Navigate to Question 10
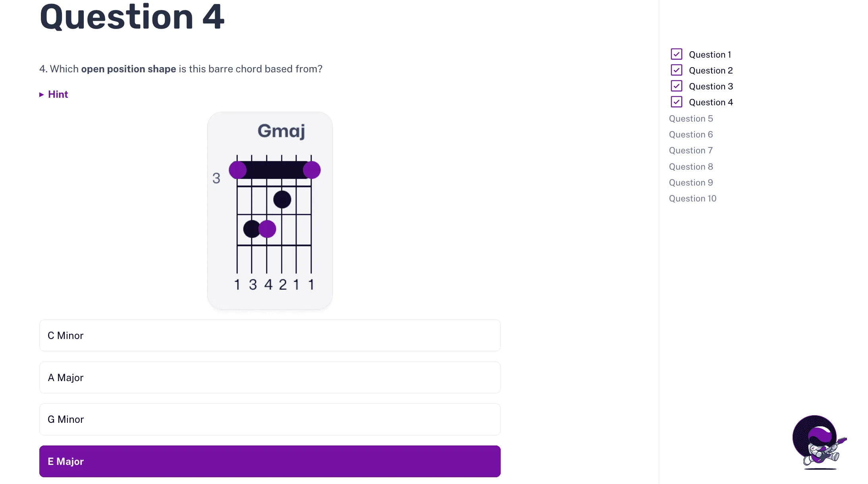The height and width of the screenshot is (484, 868). tap(692, 198)
